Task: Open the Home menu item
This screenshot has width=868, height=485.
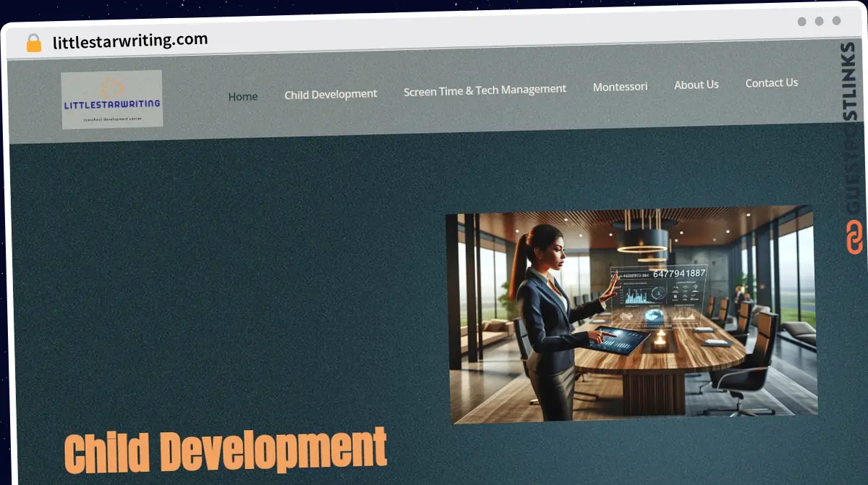Action: 243,96
